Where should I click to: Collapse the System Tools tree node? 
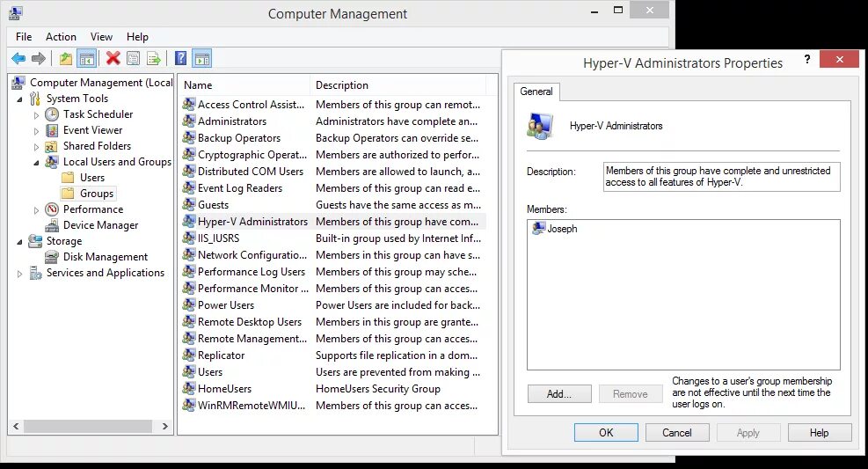pyautogui.click(x=20, y=99)
